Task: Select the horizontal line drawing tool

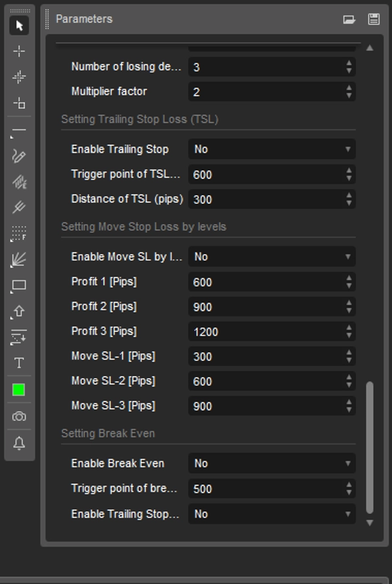Action: pos(19,131)
